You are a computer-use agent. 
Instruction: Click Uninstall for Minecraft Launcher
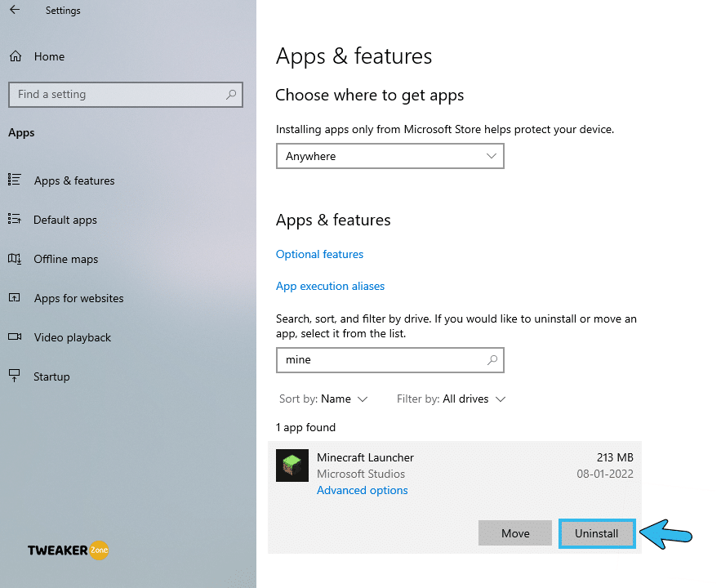tap(597, 533)
